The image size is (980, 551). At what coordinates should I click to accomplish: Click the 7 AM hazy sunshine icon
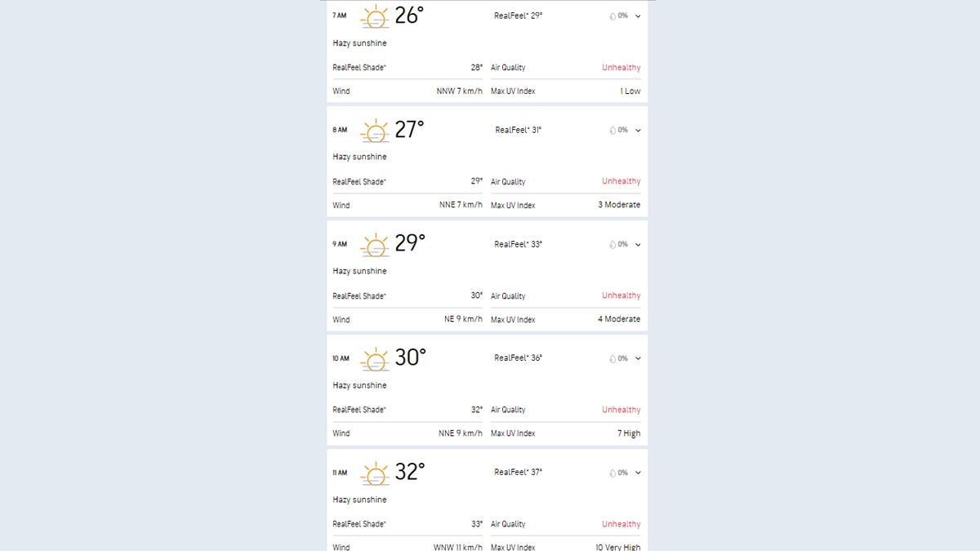375,16
